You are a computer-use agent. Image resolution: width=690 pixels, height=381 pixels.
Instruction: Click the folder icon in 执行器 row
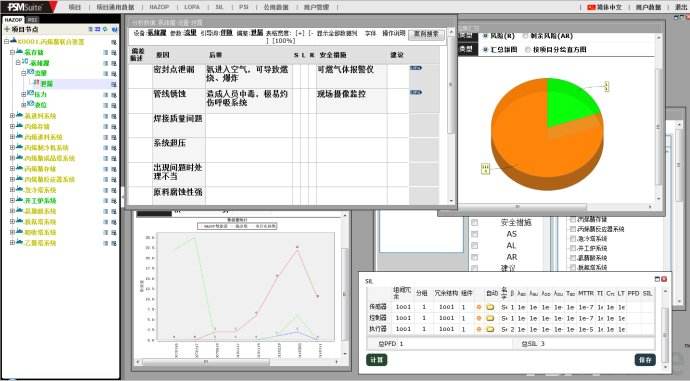[x=490, y=329]
